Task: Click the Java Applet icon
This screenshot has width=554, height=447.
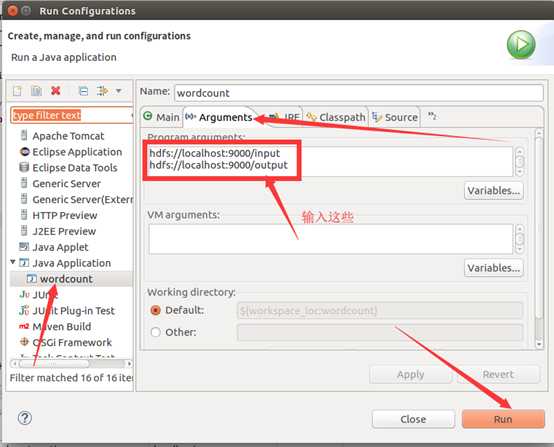Action: pyautogui.click(x=24, y=246)
